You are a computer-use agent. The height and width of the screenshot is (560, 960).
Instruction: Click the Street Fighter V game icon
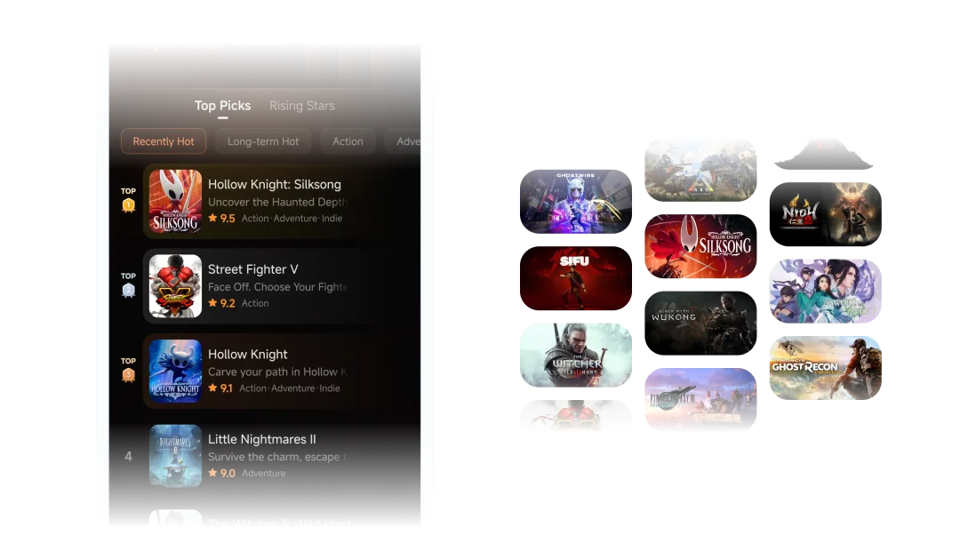175,286
